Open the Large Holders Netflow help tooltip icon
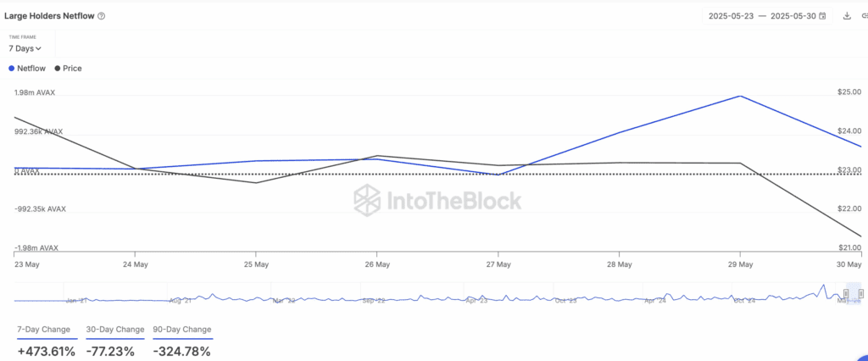 tap(102, 16)
